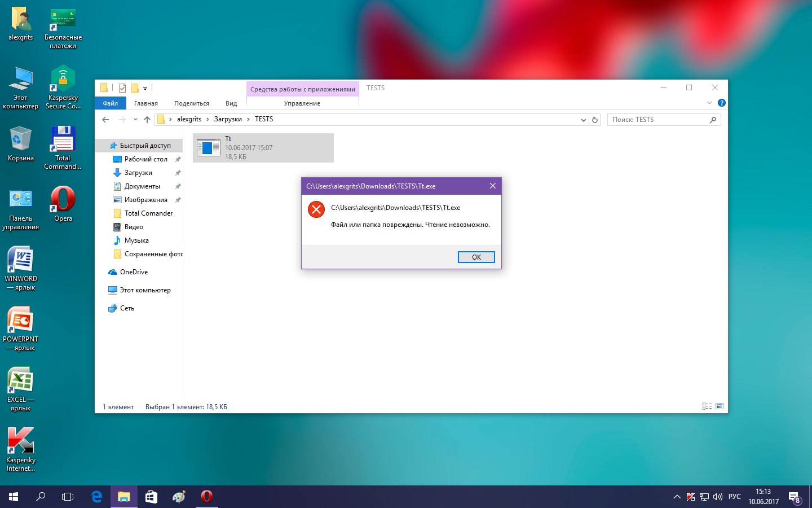Open Microsoft Store from the taskbar
812x508 pixels.
[x=151, y=497]
